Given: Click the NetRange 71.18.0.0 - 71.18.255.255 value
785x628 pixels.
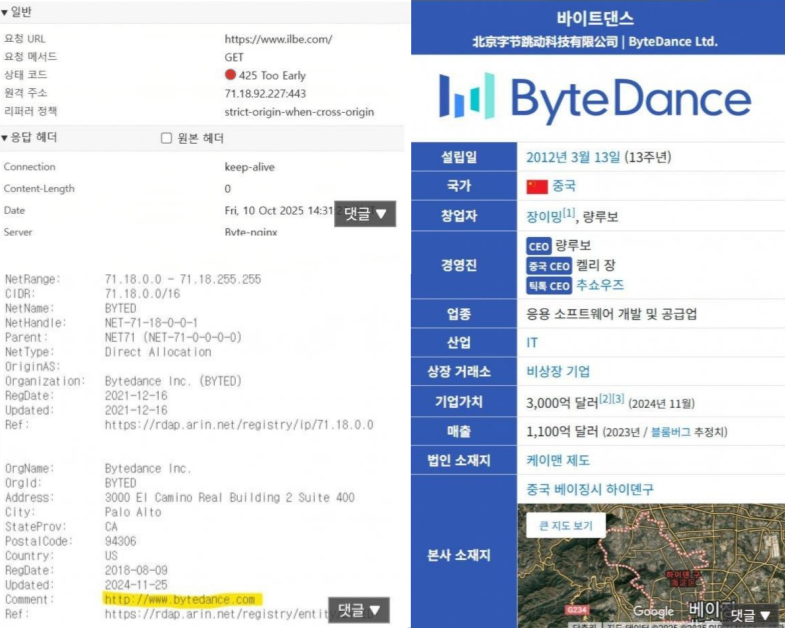Looking at the screenshot, I should pyautogui.click(x=183, y=279).
